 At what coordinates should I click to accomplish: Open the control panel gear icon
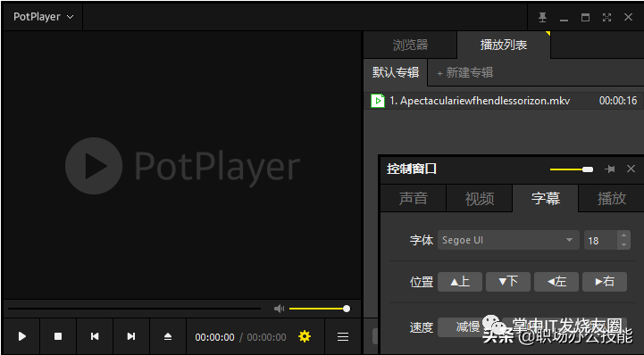[305, 336]
